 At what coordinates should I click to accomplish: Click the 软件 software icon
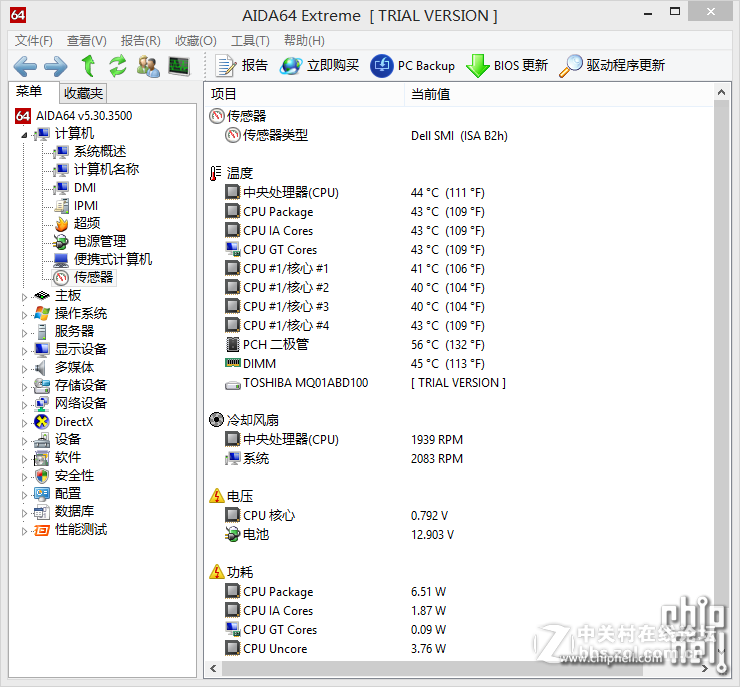tap(42, 458)
